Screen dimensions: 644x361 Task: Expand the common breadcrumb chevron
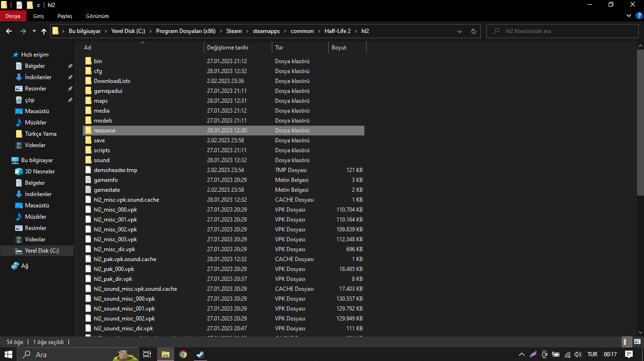coord(318,31)
